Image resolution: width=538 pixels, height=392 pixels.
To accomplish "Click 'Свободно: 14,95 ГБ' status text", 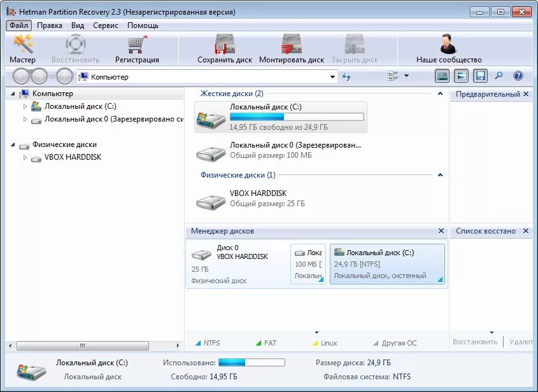I will pos(204,377).
